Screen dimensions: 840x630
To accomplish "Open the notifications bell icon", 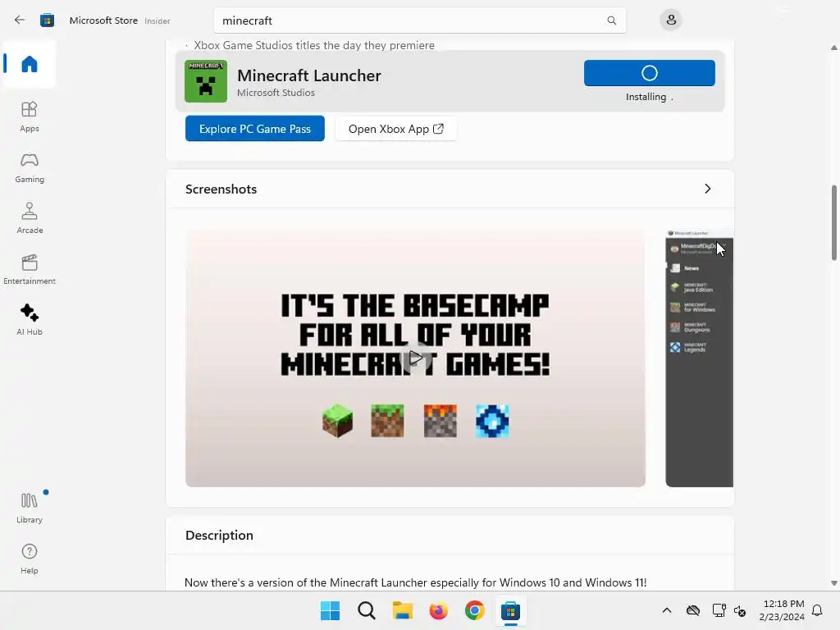I will coord(817,610).
